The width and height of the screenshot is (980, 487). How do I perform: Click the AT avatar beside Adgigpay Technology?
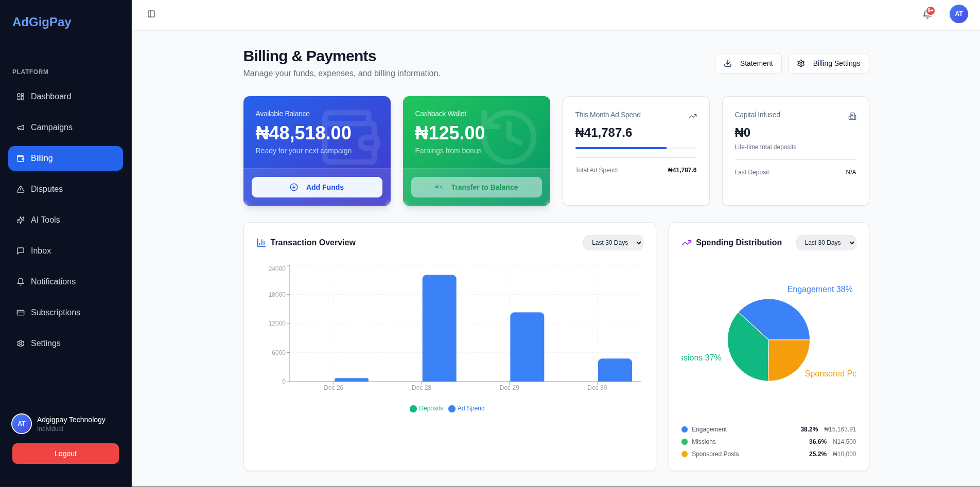click(22, 424)
